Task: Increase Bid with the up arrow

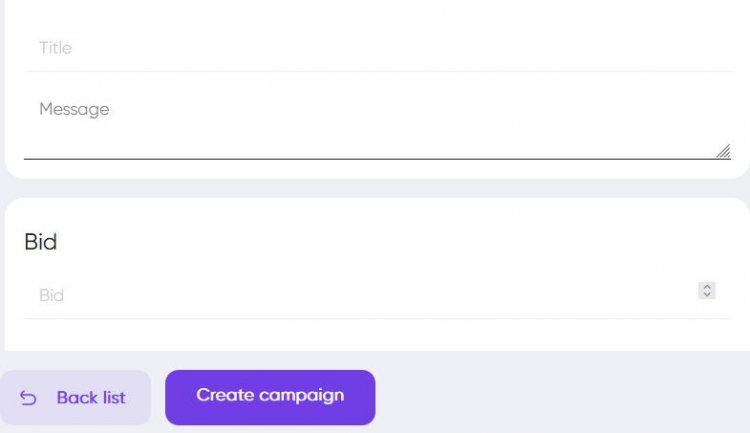Action: 707,287
